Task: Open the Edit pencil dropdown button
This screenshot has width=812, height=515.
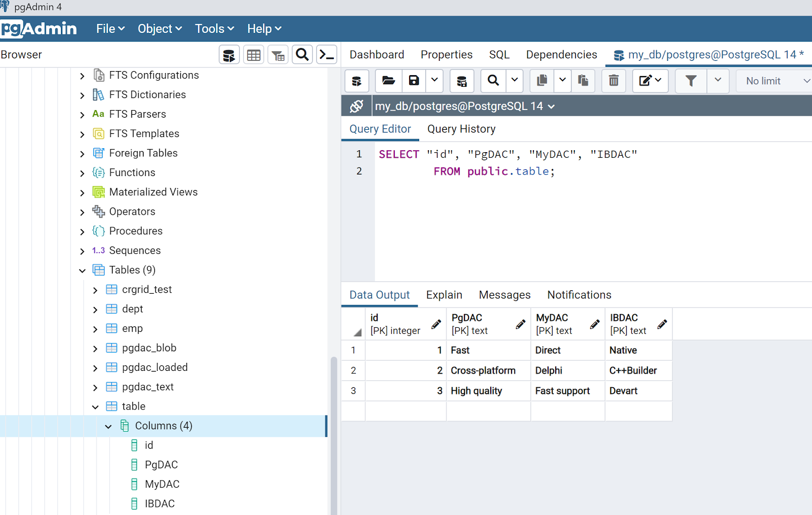Action: (650, 81)
